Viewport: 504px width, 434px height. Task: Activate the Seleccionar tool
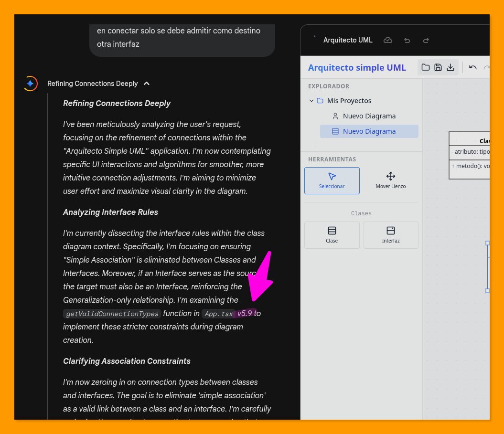(332, 180)
